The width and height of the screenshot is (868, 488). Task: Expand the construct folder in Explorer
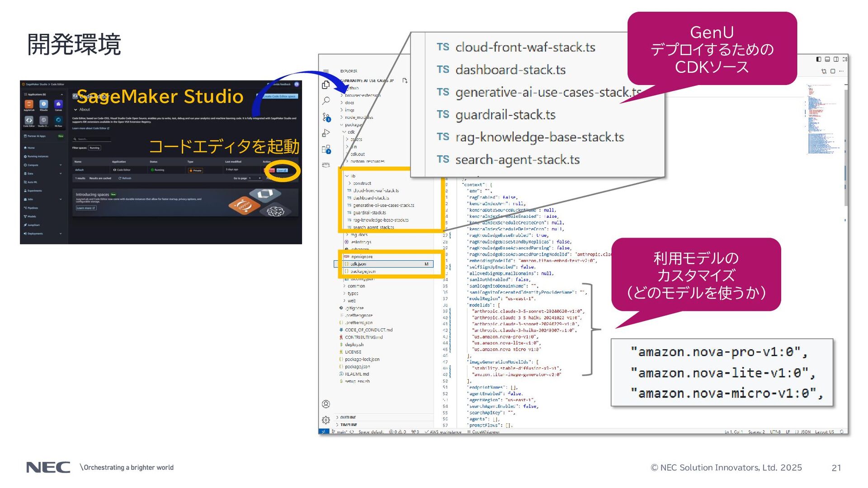(360, 183)
